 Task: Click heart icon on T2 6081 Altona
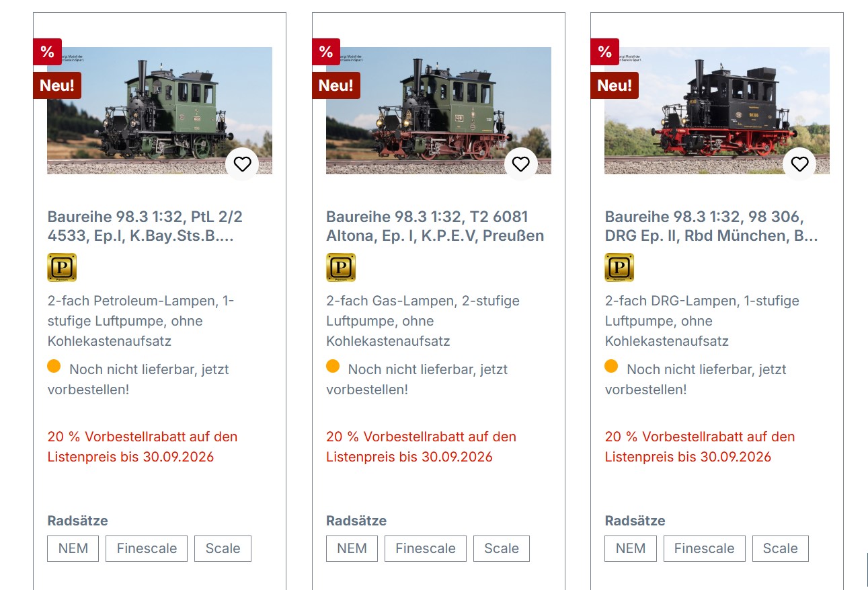click(521, 164)
